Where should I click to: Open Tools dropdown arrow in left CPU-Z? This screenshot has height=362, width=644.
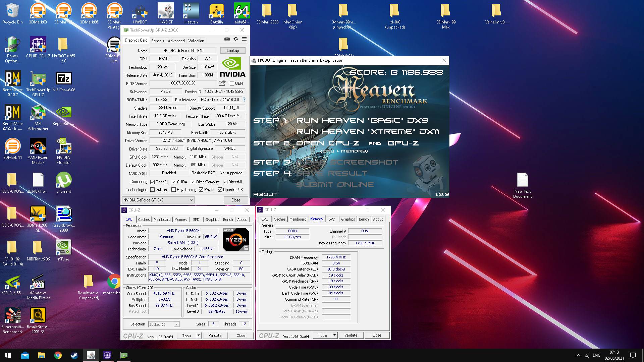click(x=199, y=336)
